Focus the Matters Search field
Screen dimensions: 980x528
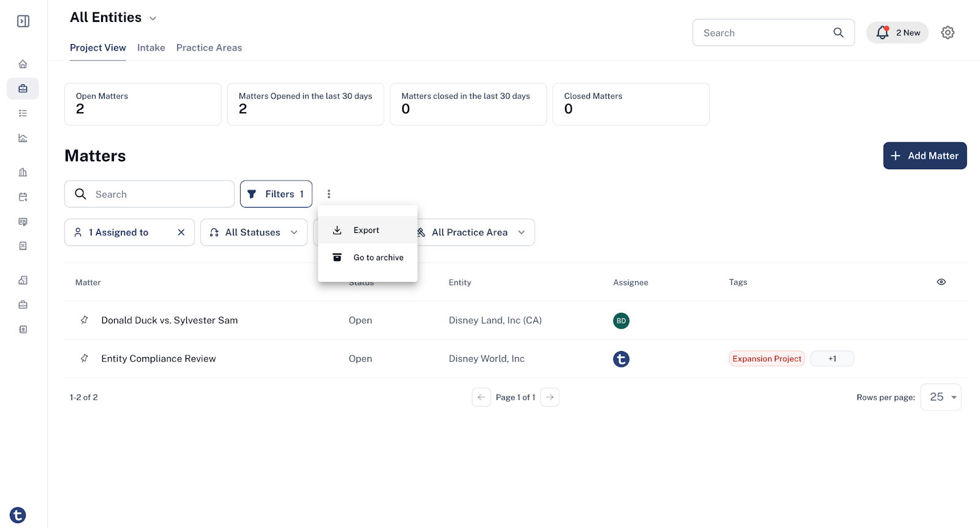149,194
